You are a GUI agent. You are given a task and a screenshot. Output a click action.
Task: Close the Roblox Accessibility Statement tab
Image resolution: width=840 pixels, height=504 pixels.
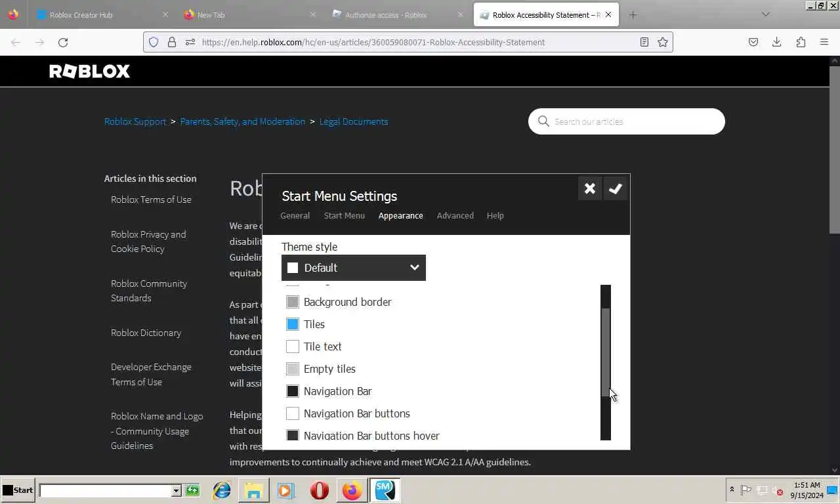(x=608, y=14)
